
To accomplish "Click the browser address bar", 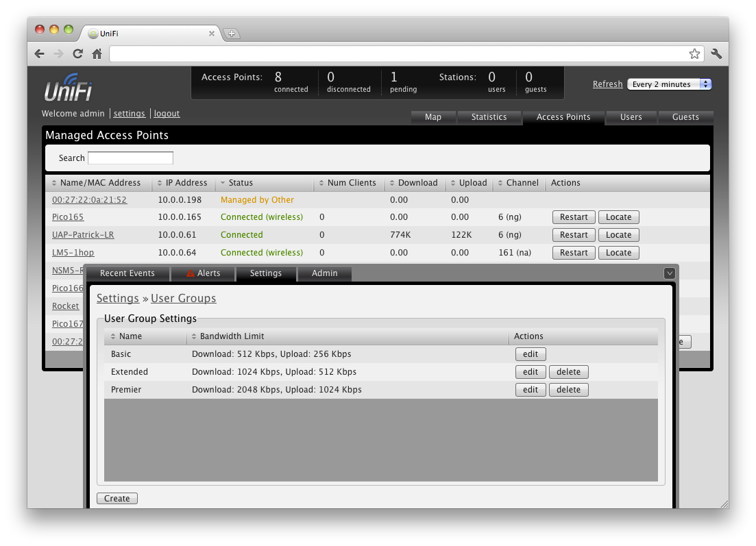I will point(398,54).
